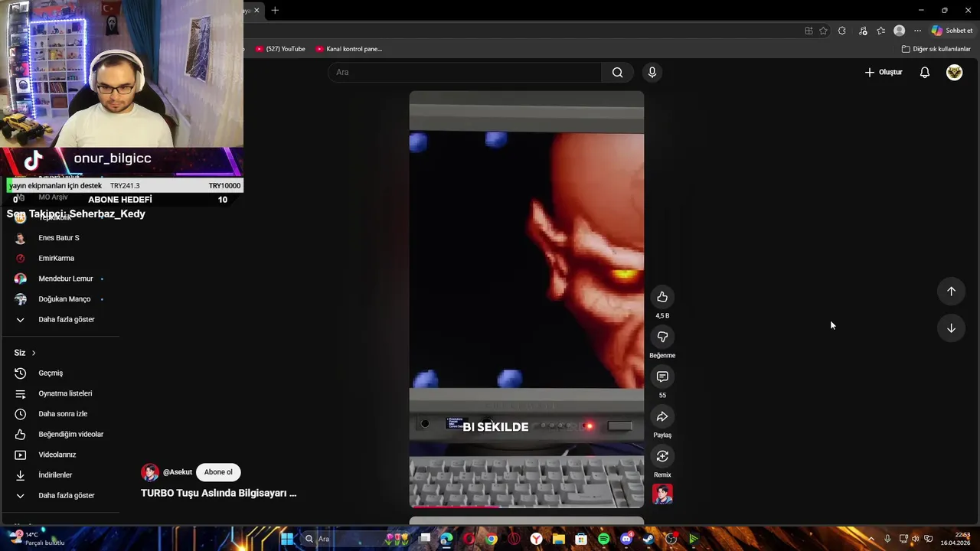Open the YouTube account avatar menu
This screenshot has height=551, width=980.
pos(954,72)
